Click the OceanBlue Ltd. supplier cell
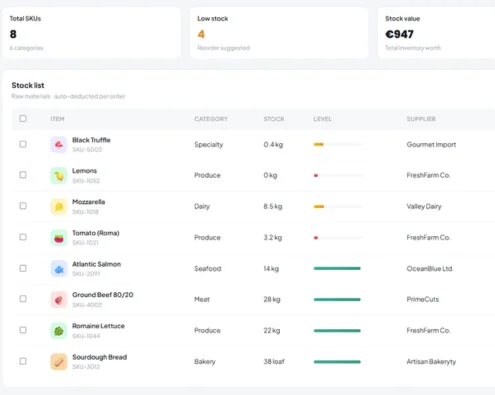495x395 pixels. coord(430,268)
